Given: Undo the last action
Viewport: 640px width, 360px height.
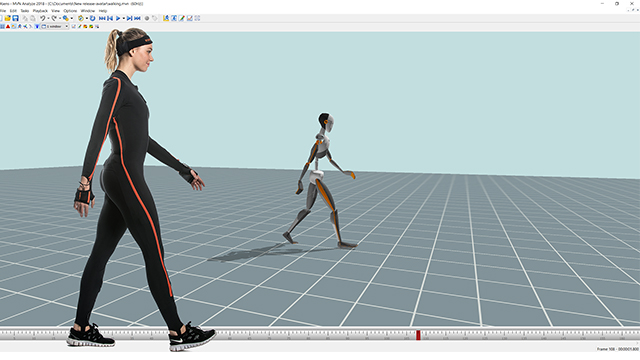Looking at the screenshot, I should point(42,18).
